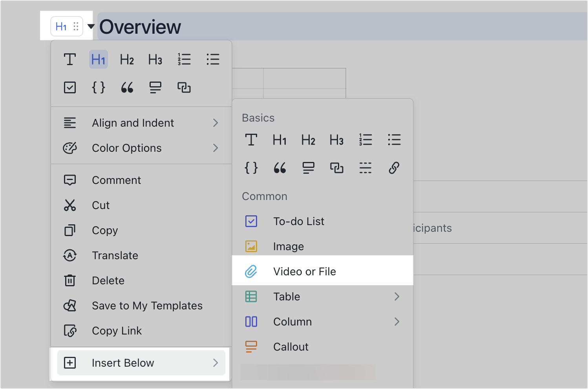Select the H2 heading icon in block menu
Image resolution: width=588 pixels, height=389 pixels.
[127, 60]
